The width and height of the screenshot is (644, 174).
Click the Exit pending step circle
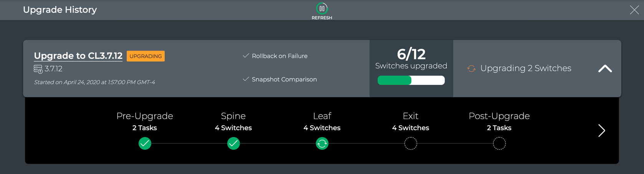(411, 144)
